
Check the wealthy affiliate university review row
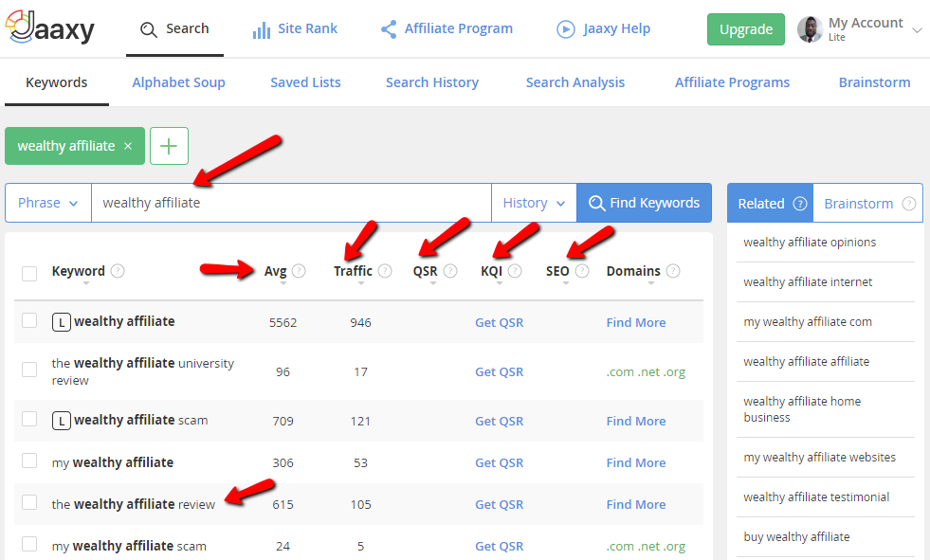point(29,370)
